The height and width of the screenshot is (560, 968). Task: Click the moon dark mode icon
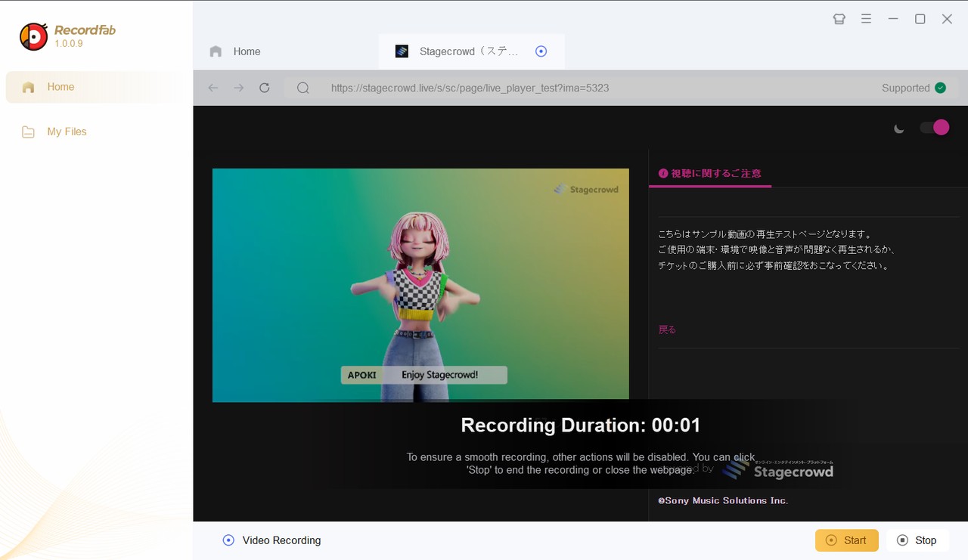click(899, 128)
